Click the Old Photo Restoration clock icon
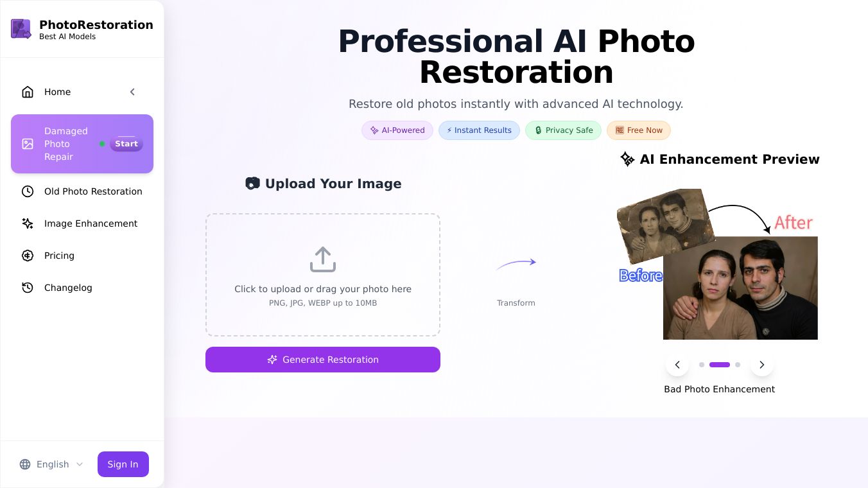Viewport: 868px width, 488px height. (28, 191)
